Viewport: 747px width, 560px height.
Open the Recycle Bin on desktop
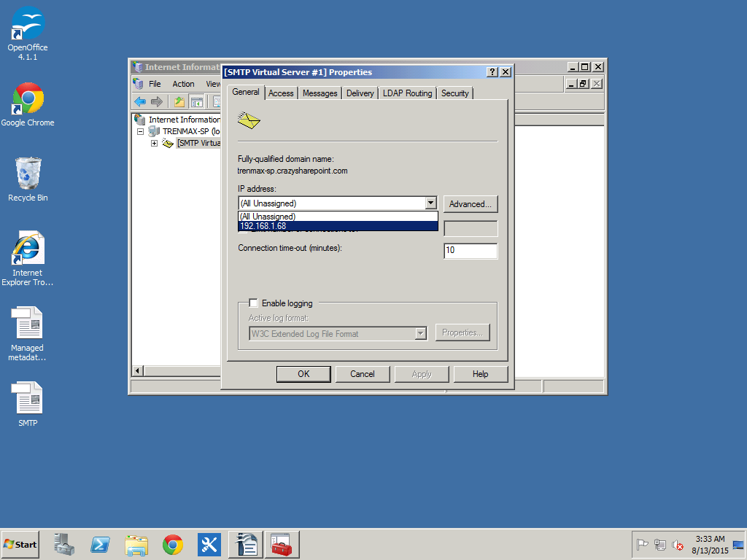click(x=28, y=179)
